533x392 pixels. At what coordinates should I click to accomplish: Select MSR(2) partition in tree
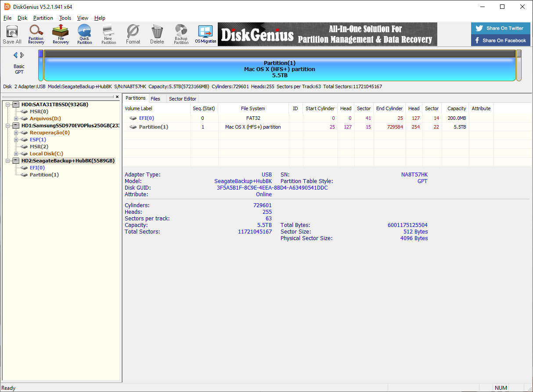pyautogui.click(x=39, y=147)
